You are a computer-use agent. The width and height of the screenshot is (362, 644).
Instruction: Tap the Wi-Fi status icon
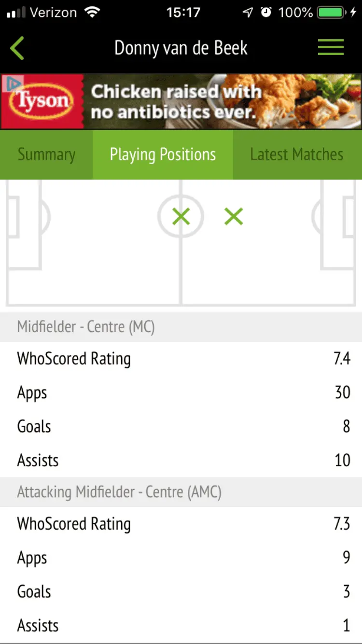click(91, 13)
